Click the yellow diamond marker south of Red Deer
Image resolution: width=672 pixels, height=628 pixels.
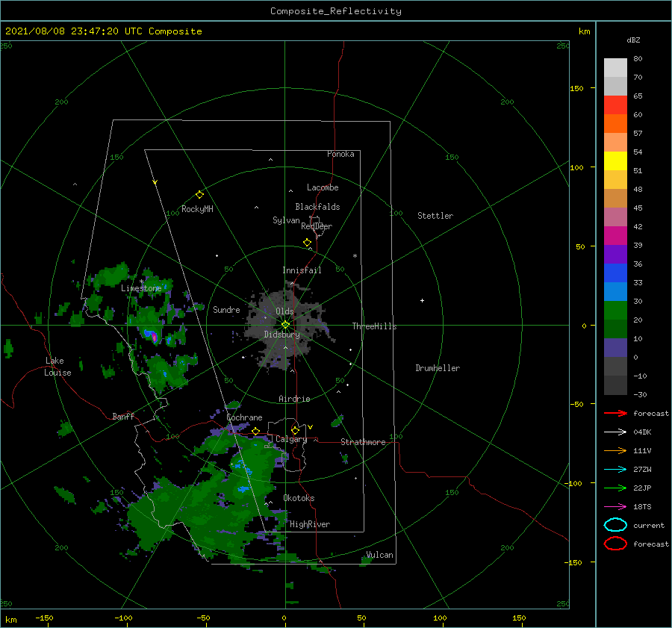(x=307, y=243)
